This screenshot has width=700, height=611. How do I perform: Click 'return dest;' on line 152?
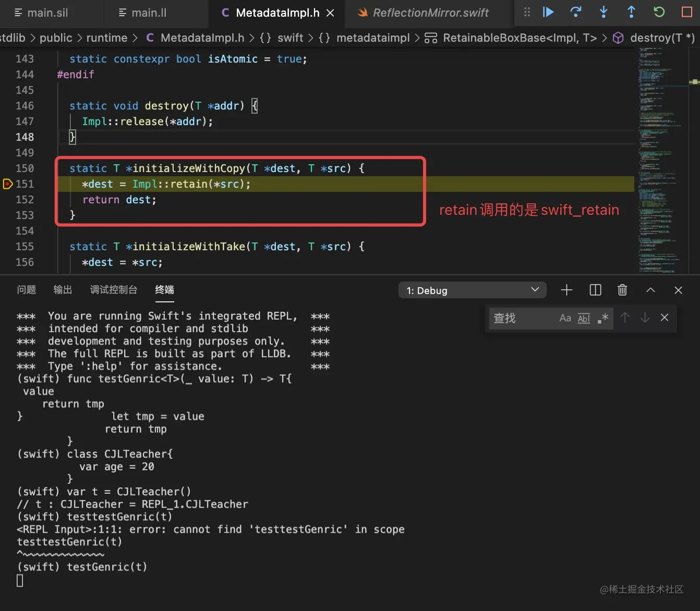[x=119, y=200]
